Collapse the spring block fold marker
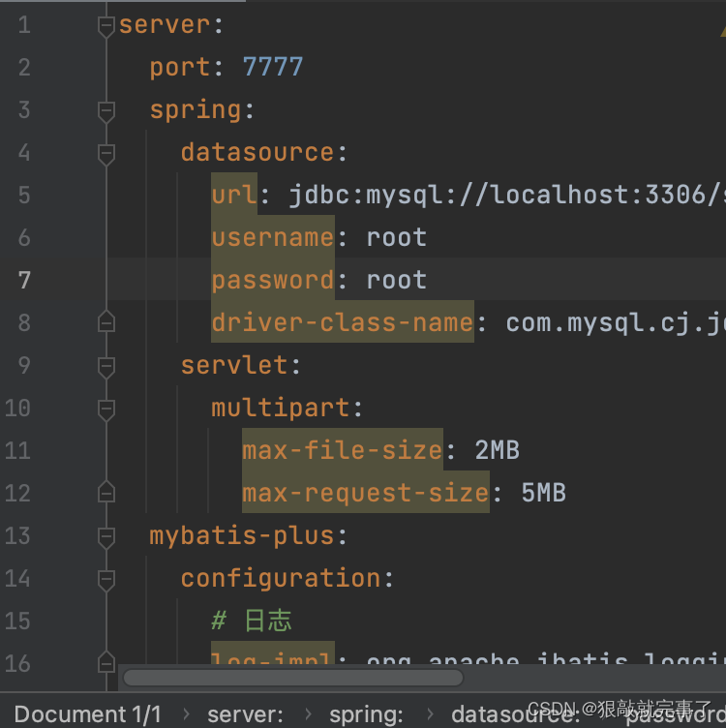The image size is (726, 728). pyautogui.click(x=106, y=112)
